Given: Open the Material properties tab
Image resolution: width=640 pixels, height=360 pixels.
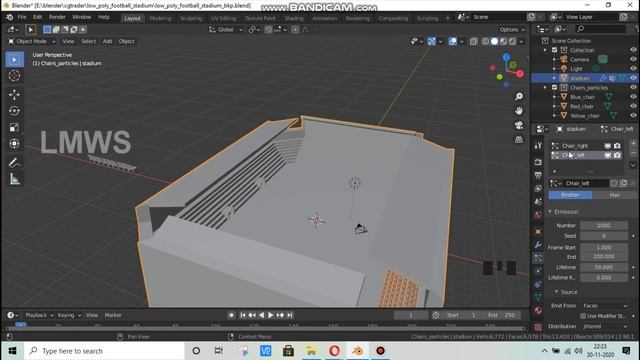Looking at the screenshot, I should click(x=538, y=311).
